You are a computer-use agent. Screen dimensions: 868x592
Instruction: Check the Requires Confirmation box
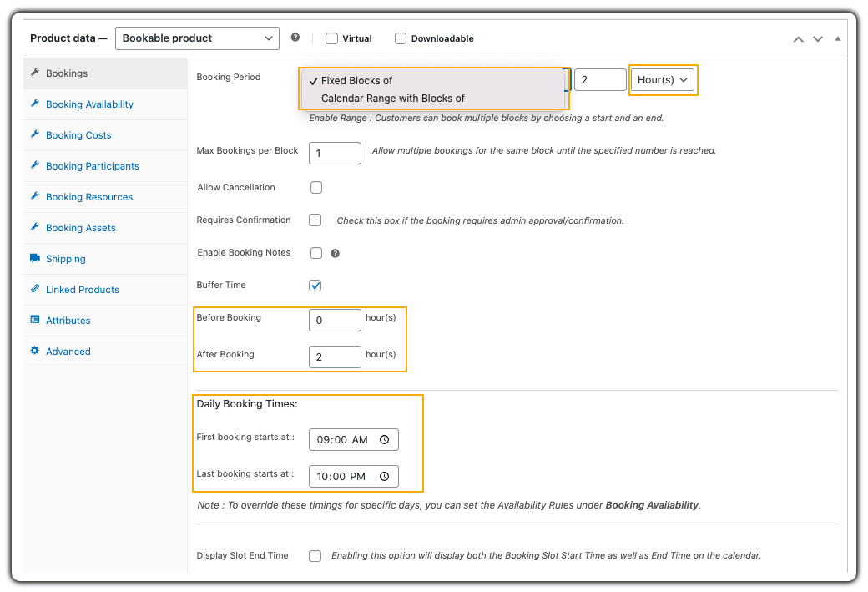(315, 220)
